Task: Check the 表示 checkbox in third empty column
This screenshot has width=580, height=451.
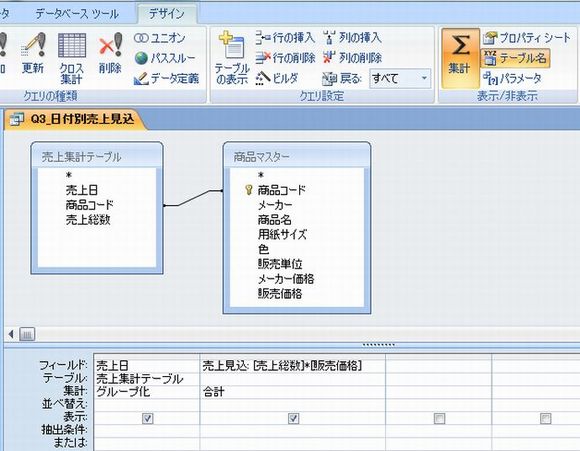Action: point(439,418)
